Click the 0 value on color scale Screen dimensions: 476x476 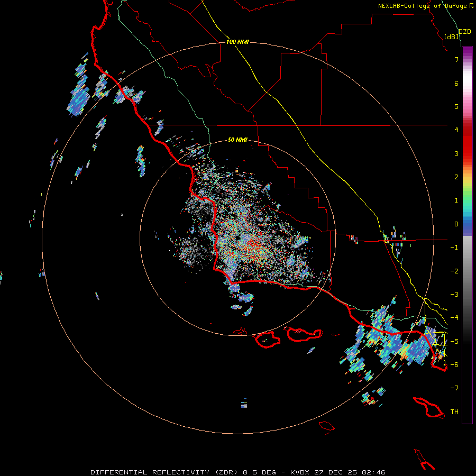pos(456,224)
